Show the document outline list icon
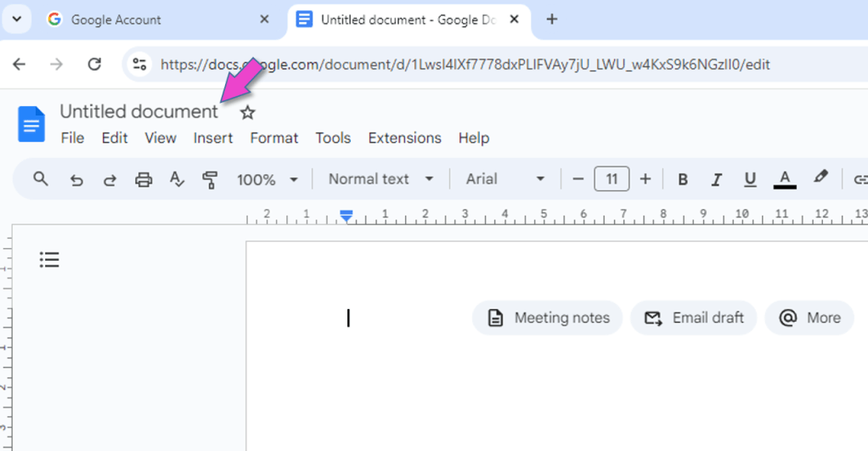The image size is (868, 451). click(x=49, y=260)
